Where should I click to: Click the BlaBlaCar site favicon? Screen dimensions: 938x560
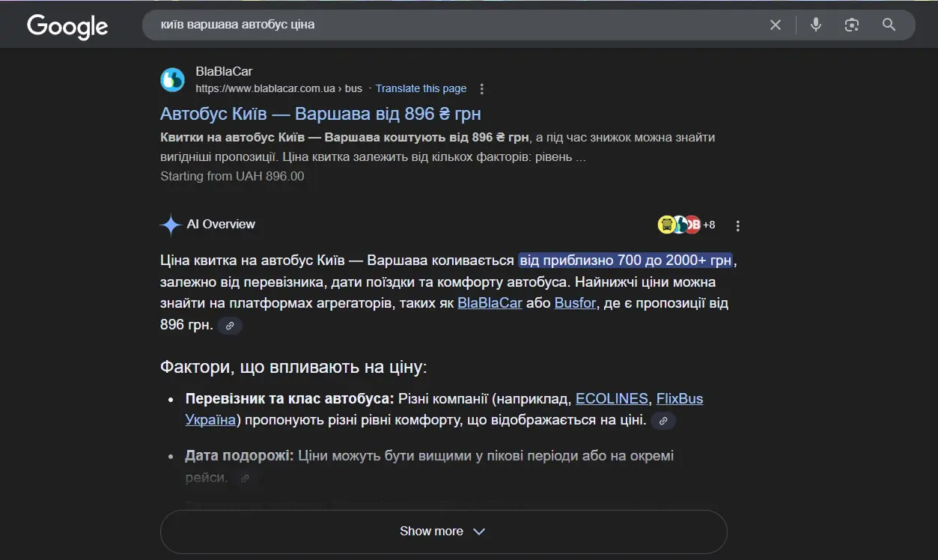click(x=173, y=79)
